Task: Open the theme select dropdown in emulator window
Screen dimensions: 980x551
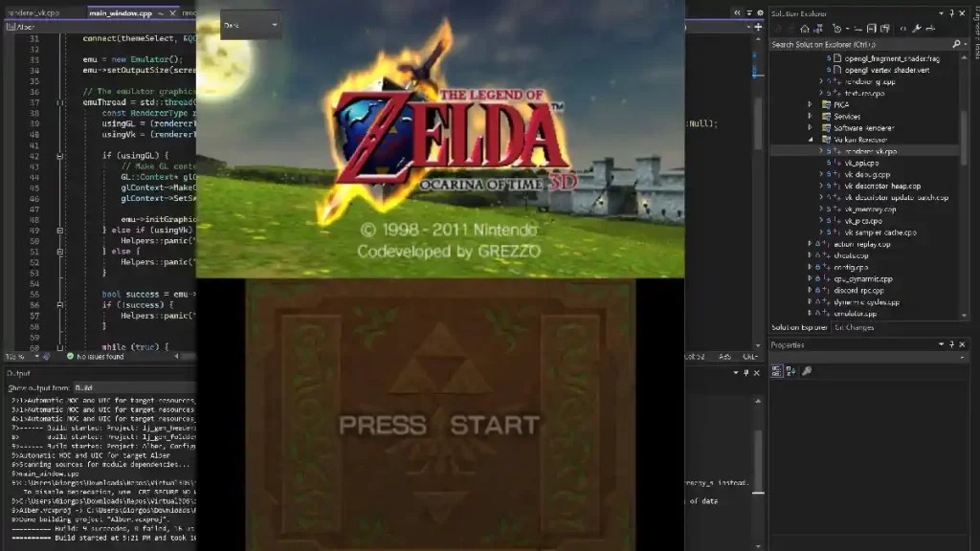Action: 250,25
